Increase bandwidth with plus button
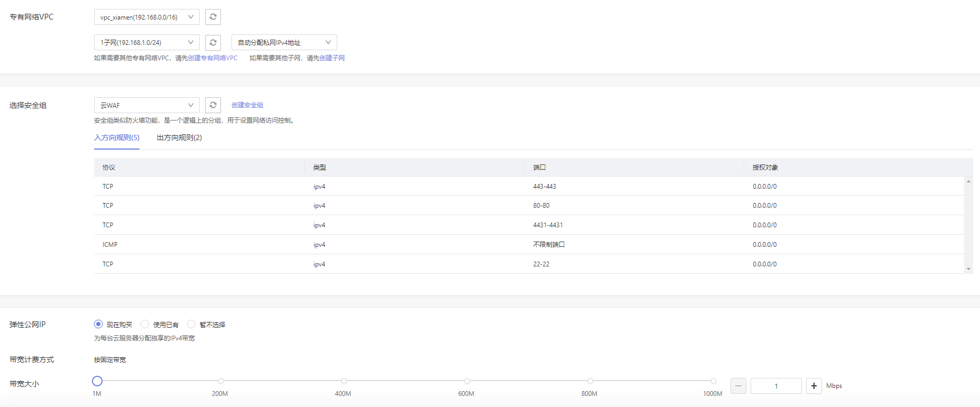 click(814, 386)
